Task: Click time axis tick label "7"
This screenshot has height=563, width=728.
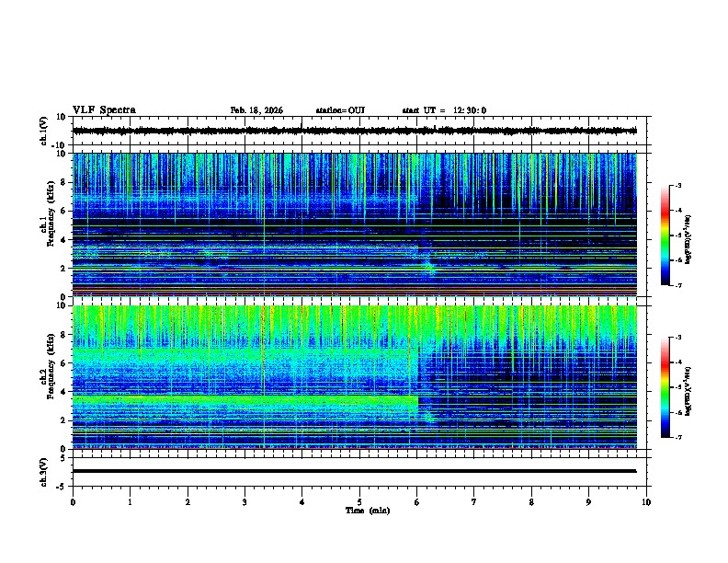Action: pyautogui.click(x=474, y=502)
